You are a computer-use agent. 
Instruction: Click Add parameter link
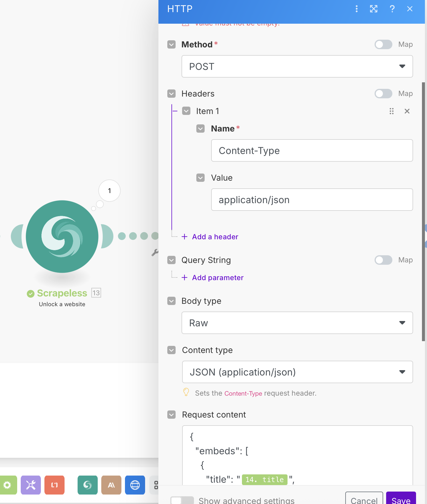pyautogui.click(x=218, y=277)
